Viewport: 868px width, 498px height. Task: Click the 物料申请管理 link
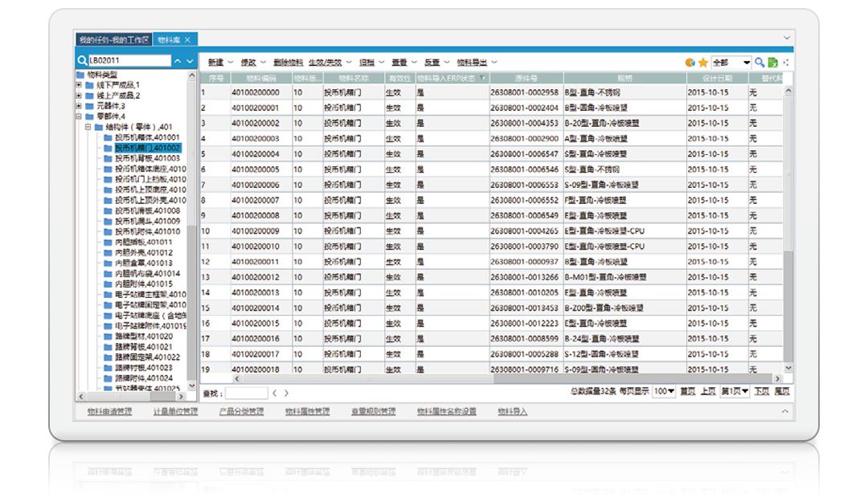[109, 412]
